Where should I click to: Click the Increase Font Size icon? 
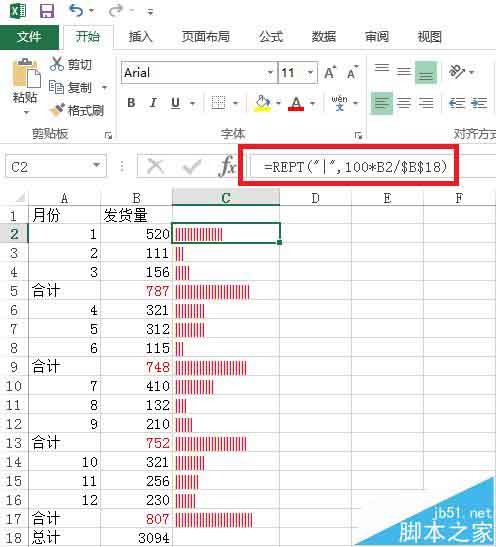click(330, 73)
